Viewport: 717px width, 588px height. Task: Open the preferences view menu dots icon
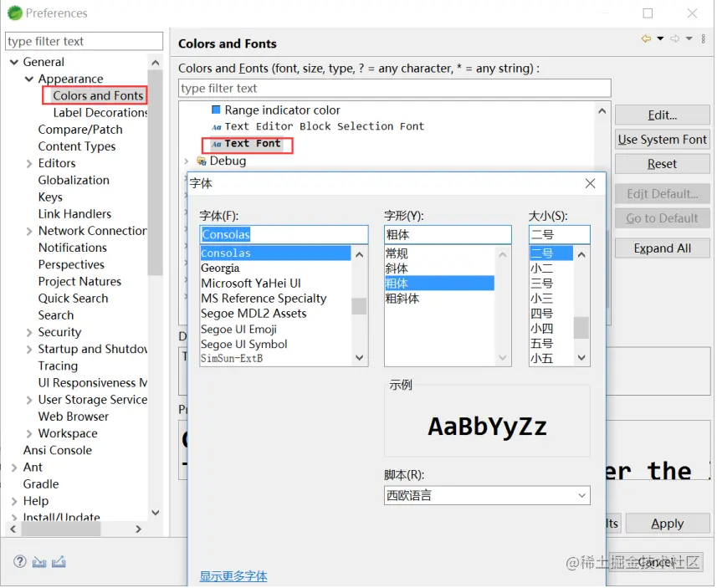pyautogui.click(x=705, y=38)
